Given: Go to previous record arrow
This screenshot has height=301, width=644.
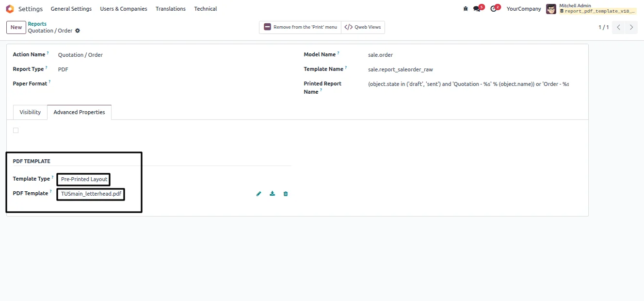Looking at the screenshot, I should click(618, 27).
